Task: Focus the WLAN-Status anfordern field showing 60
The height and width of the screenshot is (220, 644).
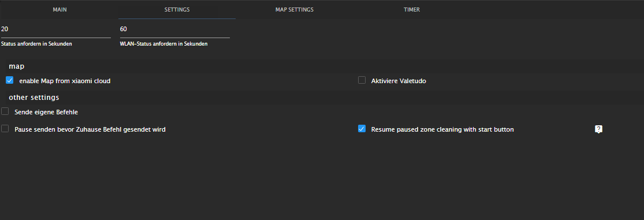Action: [x=174, y=29]
